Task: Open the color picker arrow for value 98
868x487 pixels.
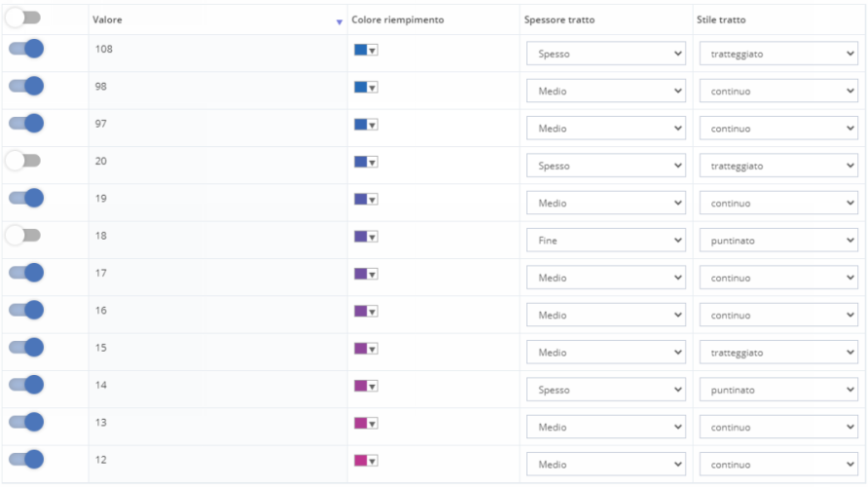Action: (373, 88)
